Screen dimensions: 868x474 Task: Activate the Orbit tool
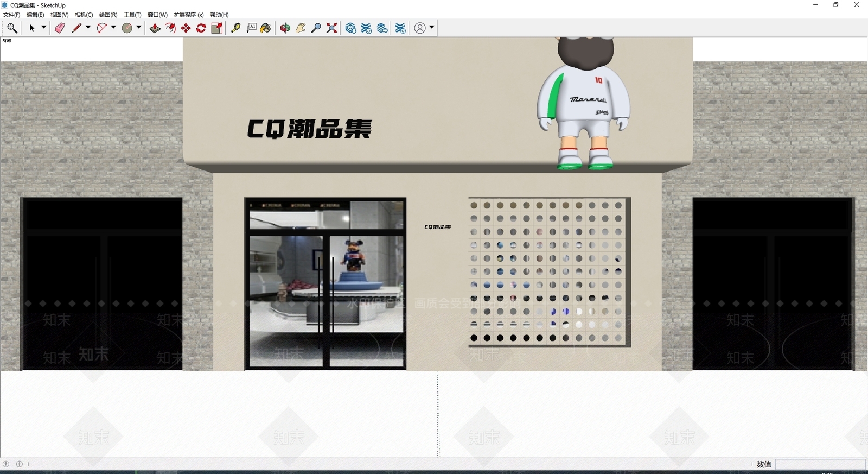point(285,28)
